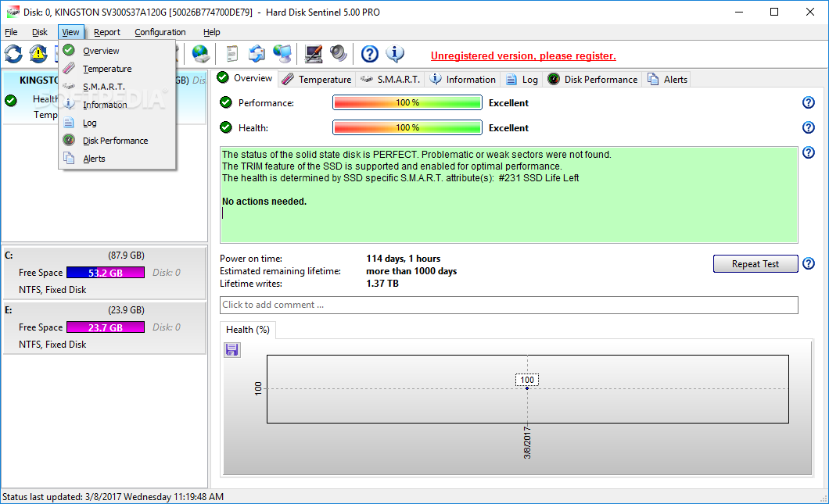Click the help icon beside Performance bar
Viewport: 829px width, 504px height.
coord(809,102)
